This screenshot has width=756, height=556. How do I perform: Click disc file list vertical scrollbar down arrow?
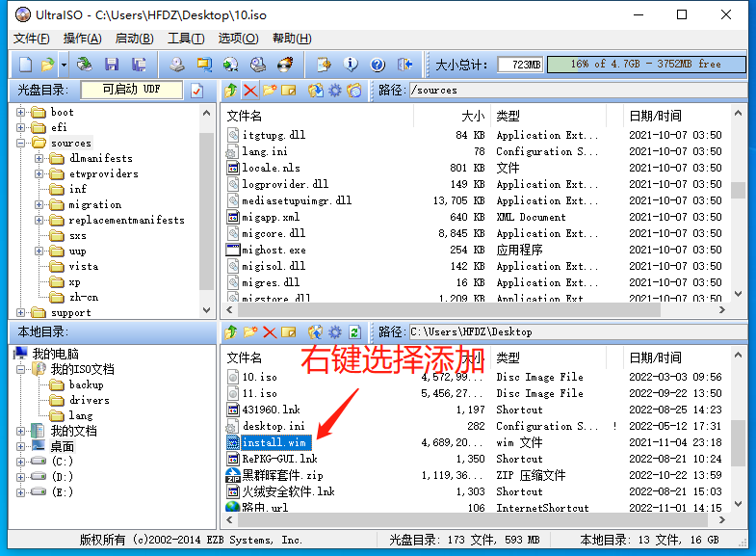click(x=738, y=294)
